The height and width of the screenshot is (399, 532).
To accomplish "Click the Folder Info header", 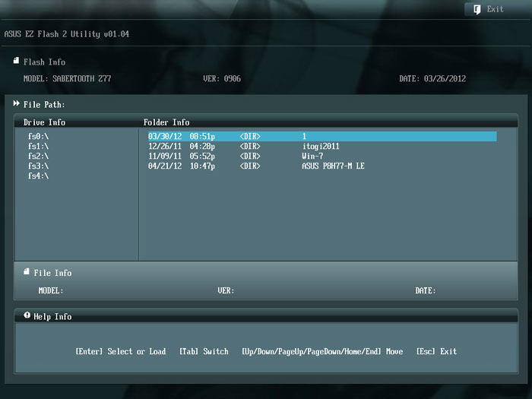I will pos(166,122).
